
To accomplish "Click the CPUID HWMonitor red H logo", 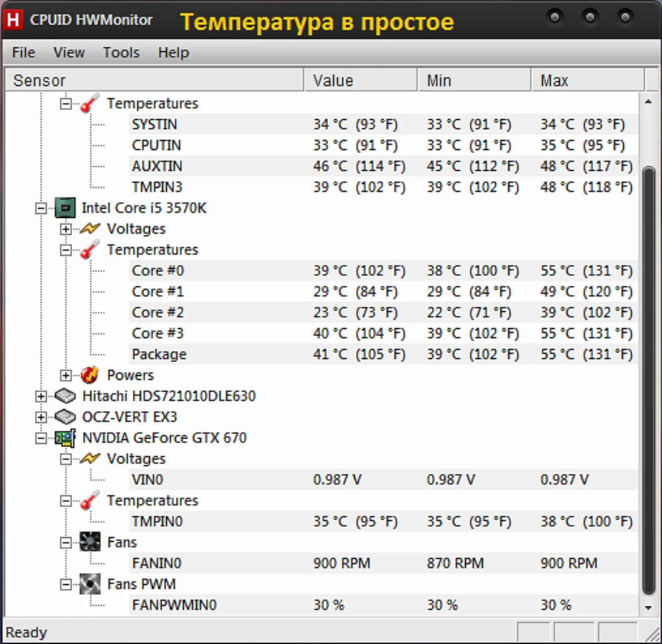I will pyautogui.click(x=13, y=20).
